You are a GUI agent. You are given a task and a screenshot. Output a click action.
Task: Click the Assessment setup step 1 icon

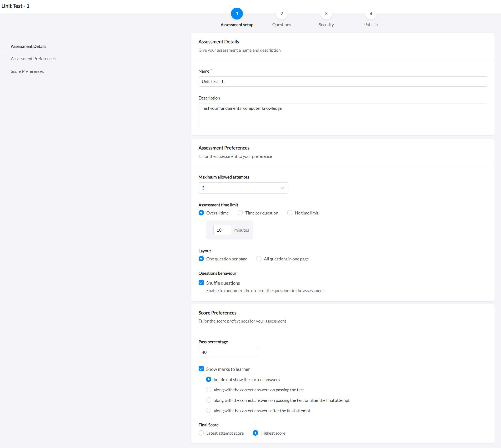(x=237, y=14)
